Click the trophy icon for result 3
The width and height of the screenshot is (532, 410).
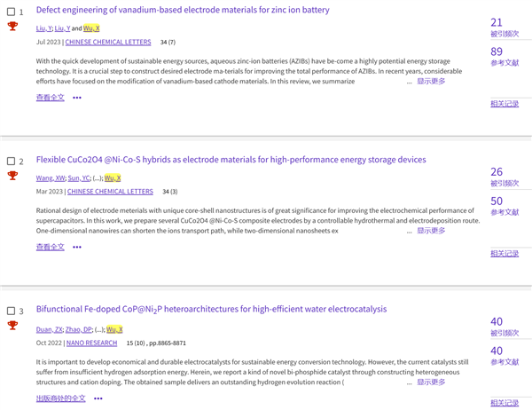(12, 326)
